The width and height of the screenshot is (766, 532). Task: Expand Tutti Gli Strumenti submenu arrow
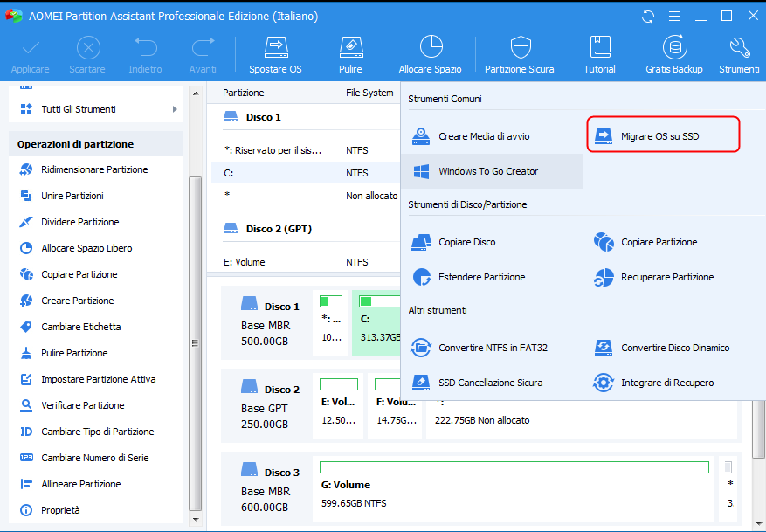pos(175,109)
